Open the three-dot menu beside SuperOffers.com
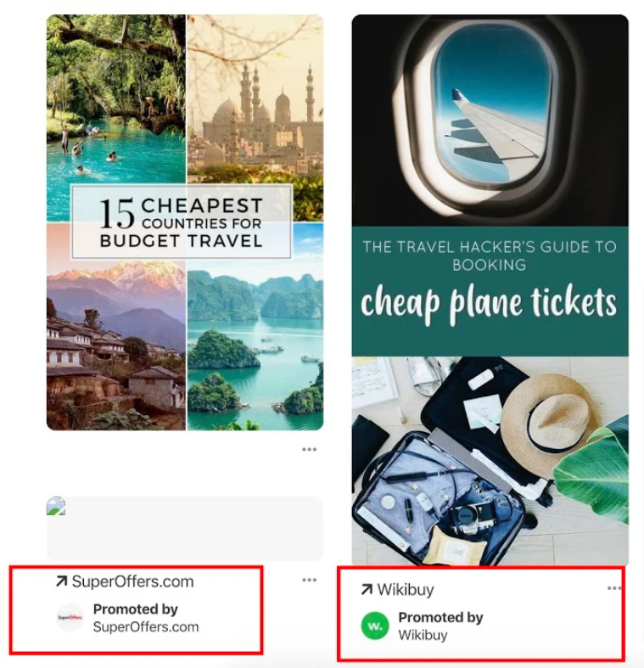 (x=309, y=580)
